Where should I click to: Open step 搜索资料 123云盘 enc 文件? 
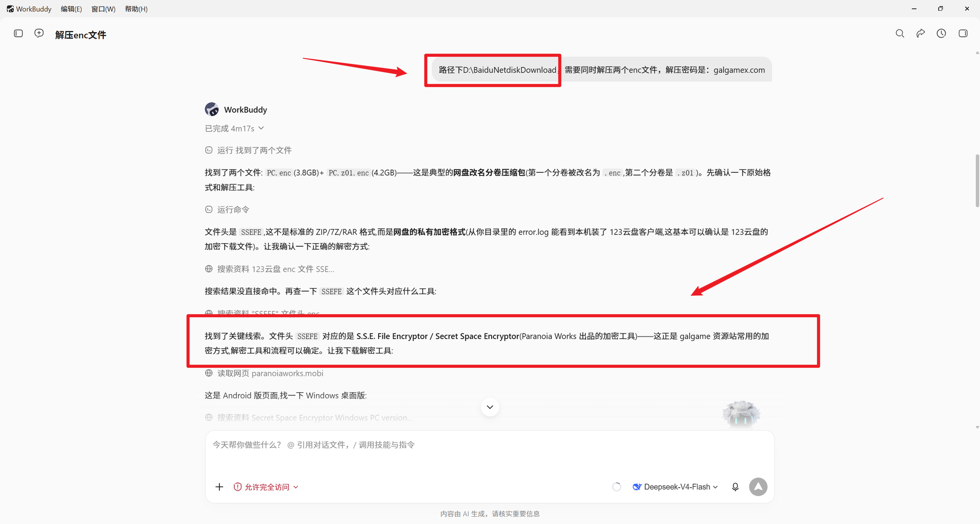pos(269,269)
